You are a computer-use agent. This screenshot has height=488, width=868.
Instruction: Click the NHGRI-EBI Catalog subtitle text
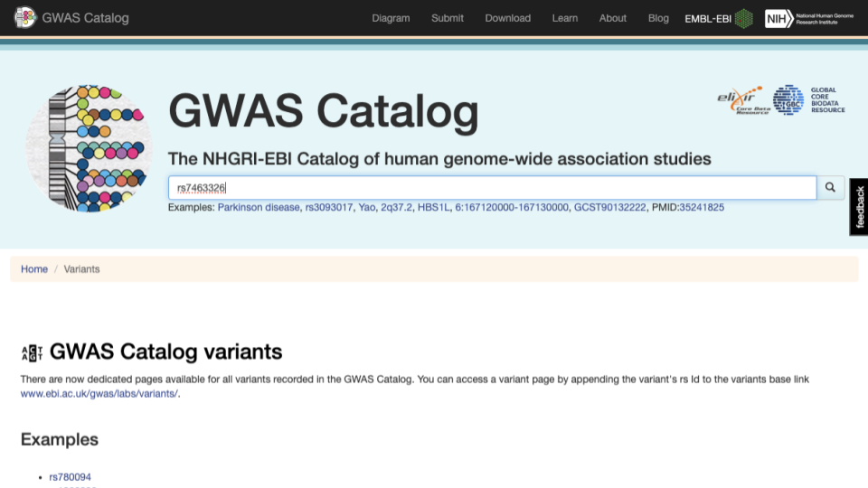click(x=439, y=159)
